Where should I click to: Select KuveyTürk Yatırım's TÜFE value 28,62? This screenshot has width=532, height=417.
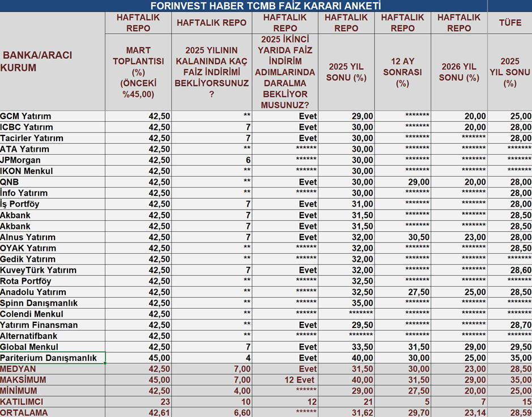click(509, 270)
